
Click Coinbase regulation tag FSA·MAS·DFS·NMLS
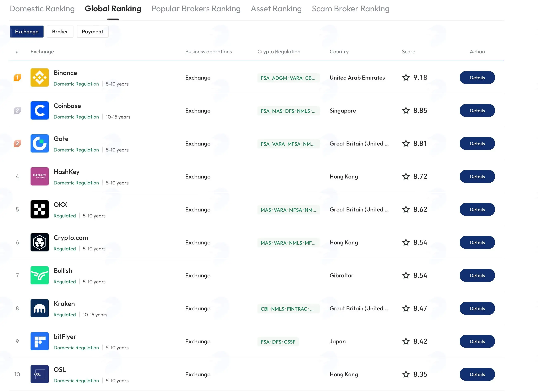[288, 111]
